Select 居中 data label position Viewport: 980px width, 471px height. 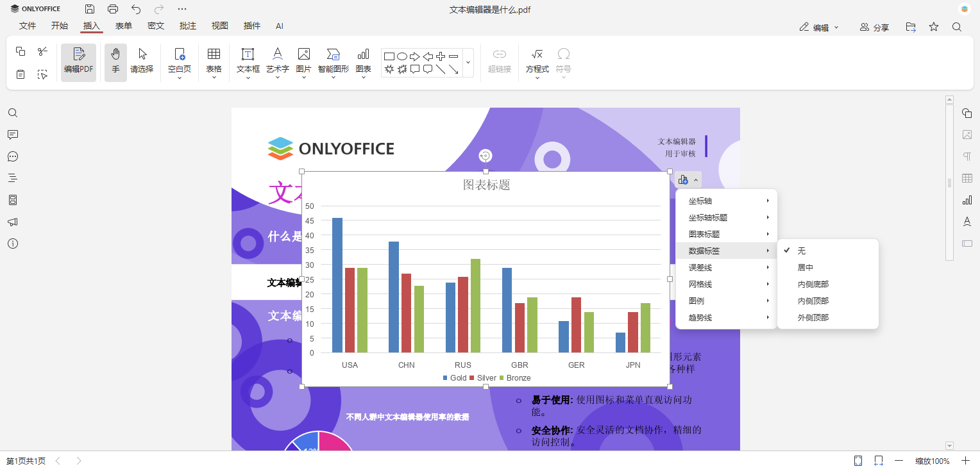tap(805, 267)
